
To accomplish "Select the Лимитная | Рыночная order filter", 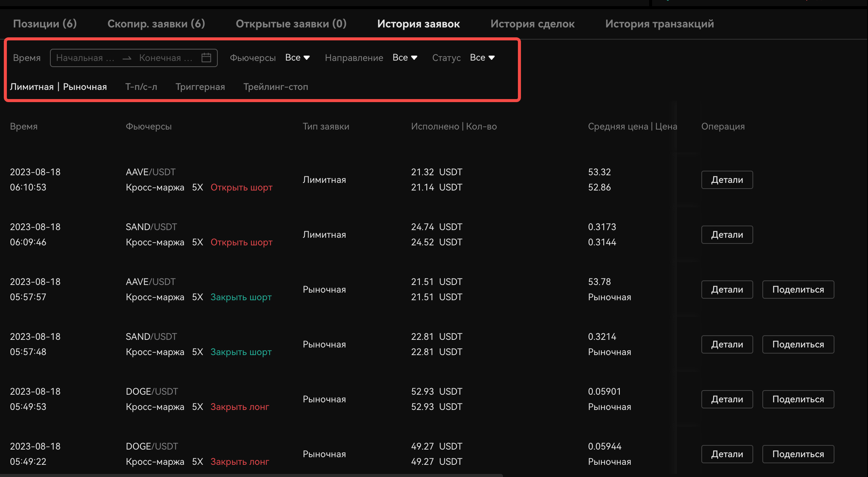I will click(x=58, y=87).
